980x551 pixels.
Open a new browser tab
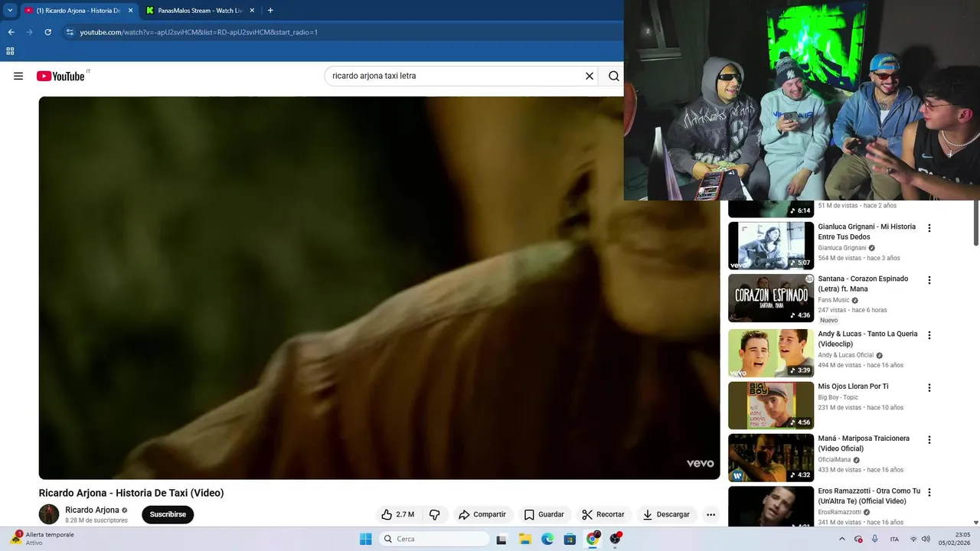point(270,11)
